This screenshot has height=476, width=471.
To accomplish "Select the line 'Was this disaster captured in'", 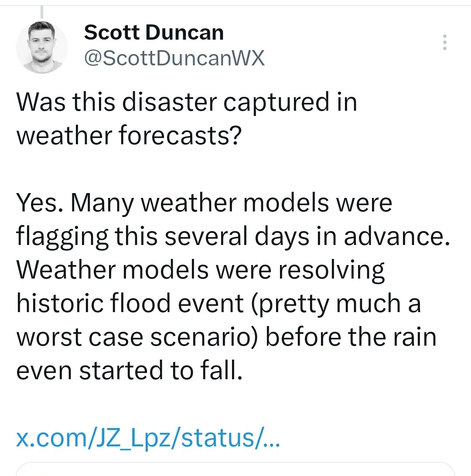I will click(187, 103).
